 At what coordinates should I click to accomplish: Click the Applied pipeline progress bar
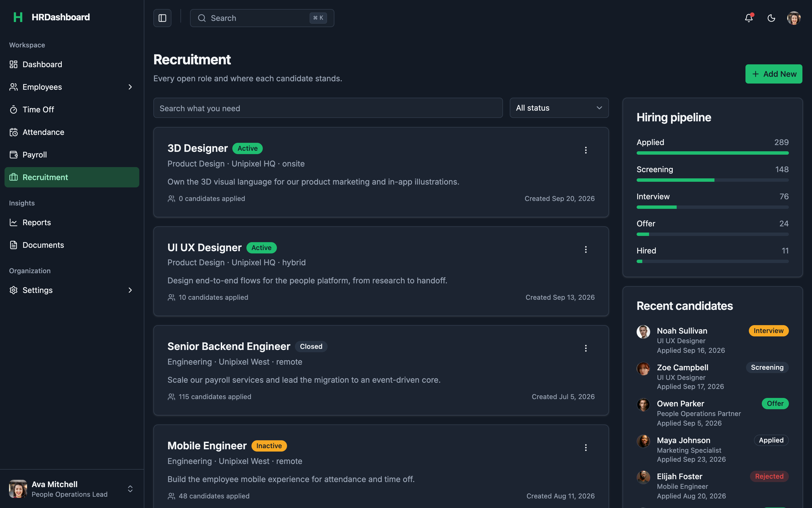click(x=713, y=153)
